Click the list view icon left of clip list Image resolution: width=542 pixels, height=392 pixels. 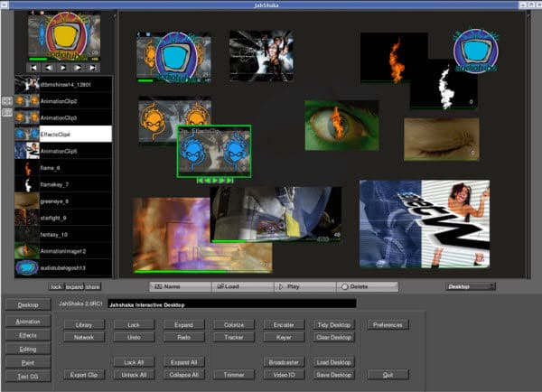[x=7, y=112]
